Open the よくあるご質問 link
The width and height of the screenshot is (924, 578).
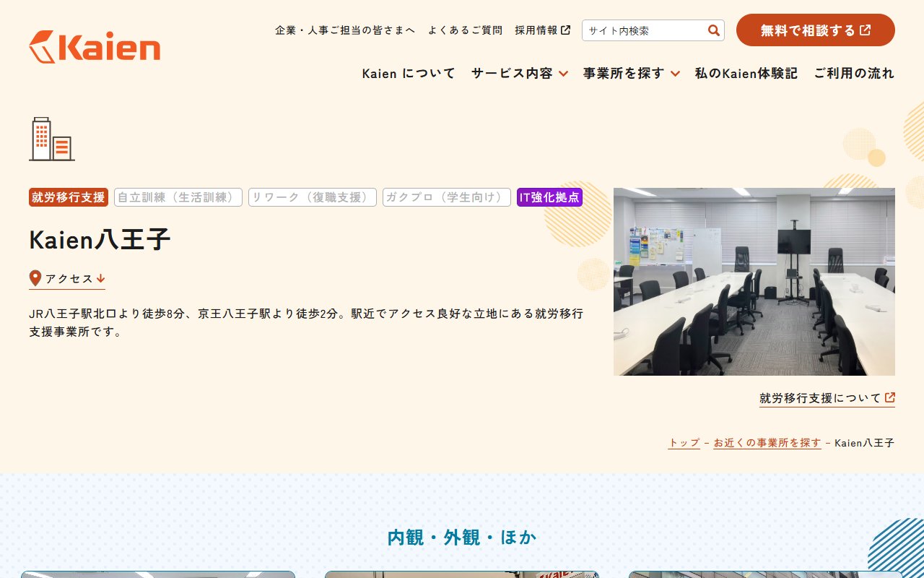tap(465, 30)
